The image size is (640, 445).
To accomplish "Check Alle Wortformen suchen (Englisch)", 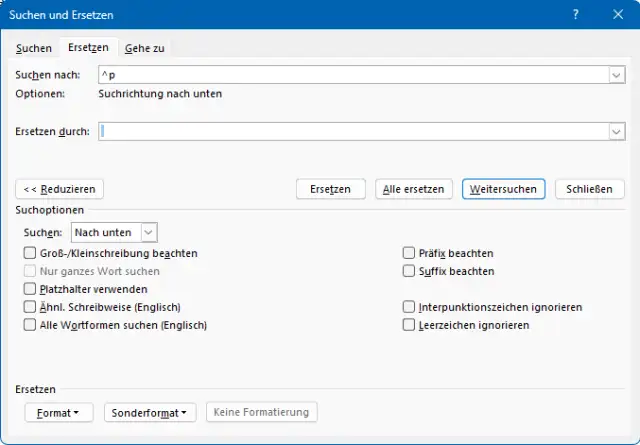I will [x=30, y=325].
